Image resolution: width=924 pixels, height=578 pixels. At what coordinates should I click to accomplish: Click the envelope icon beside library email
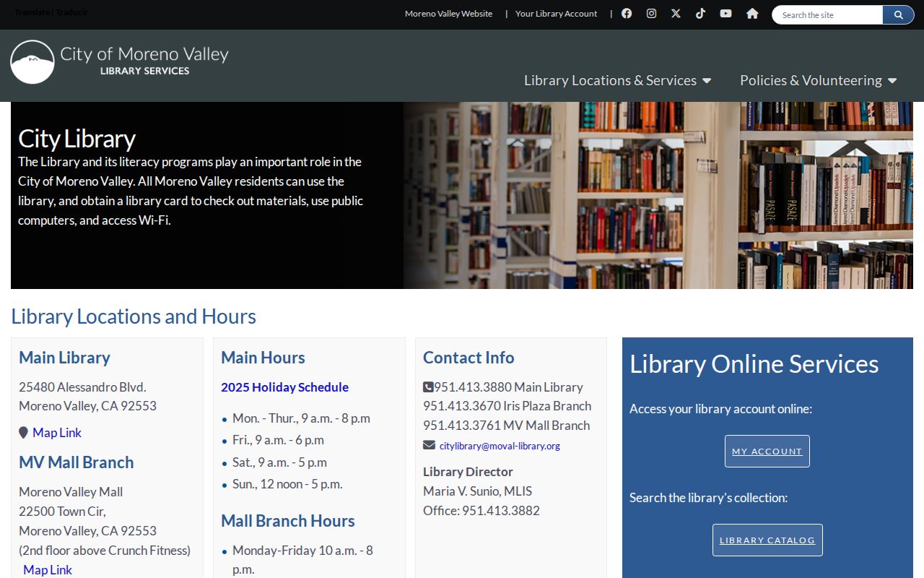point(429,445)
